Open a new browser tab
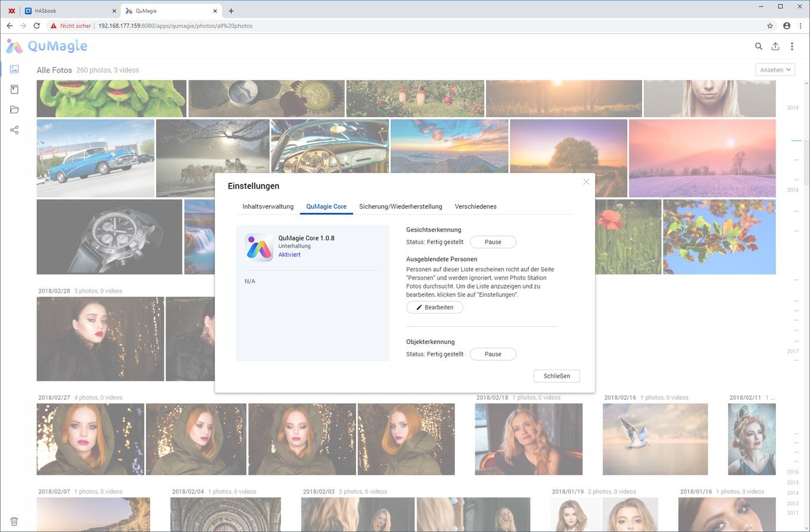The height and width of the screenshot is (532, 810). click(x=231, y=11)
